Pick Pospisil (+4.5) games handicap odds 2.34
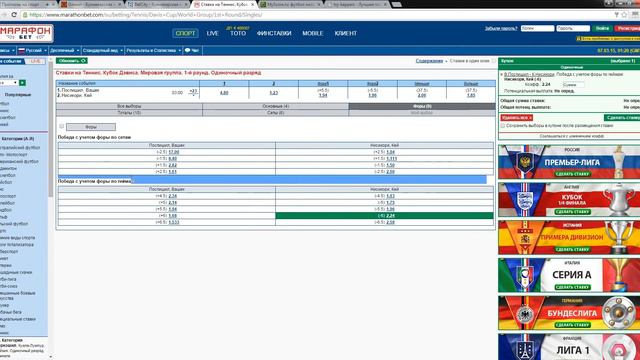The image size is (640, 360). (x=173, y=196)
